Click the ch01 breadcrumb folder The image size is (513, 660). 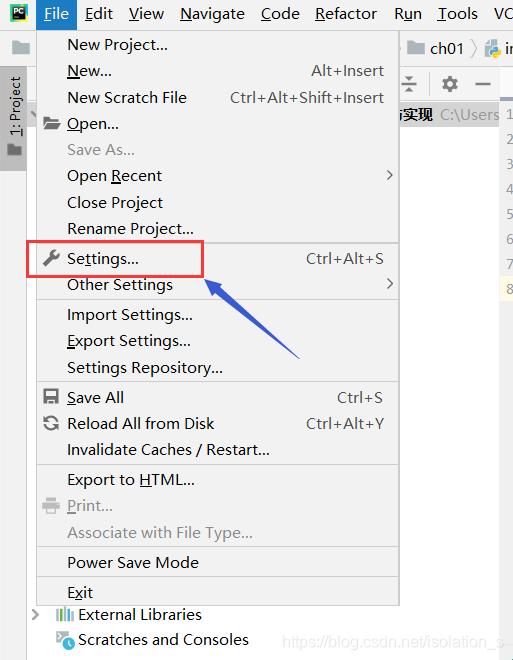tap(436, 48)
